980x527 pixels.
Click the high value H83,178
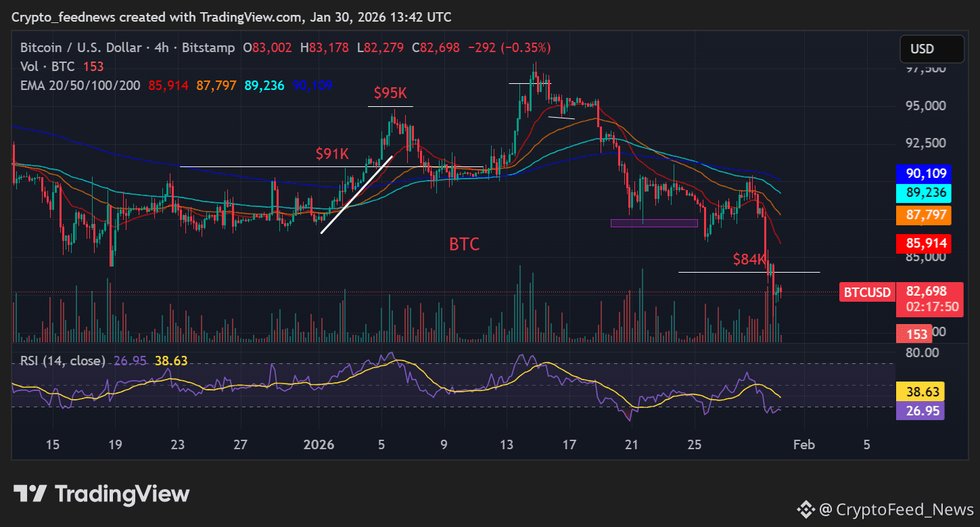(325, 48)
